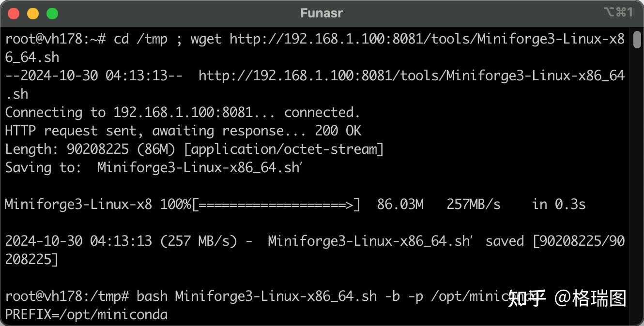
Task: Click the [application/octet-stream] content type
Action: [x=284, y=149]
